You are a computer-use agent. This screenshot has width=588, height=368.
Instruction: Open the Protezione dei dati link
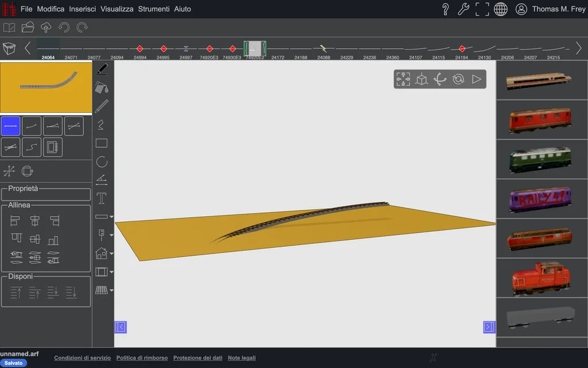pyautogui.click(x=198, y=358)
